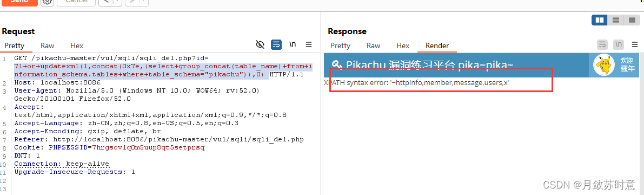Send the request with the Send button
The width and height of the screenshot is (644, 195).
pyautogui.click(x=19, y=2)
